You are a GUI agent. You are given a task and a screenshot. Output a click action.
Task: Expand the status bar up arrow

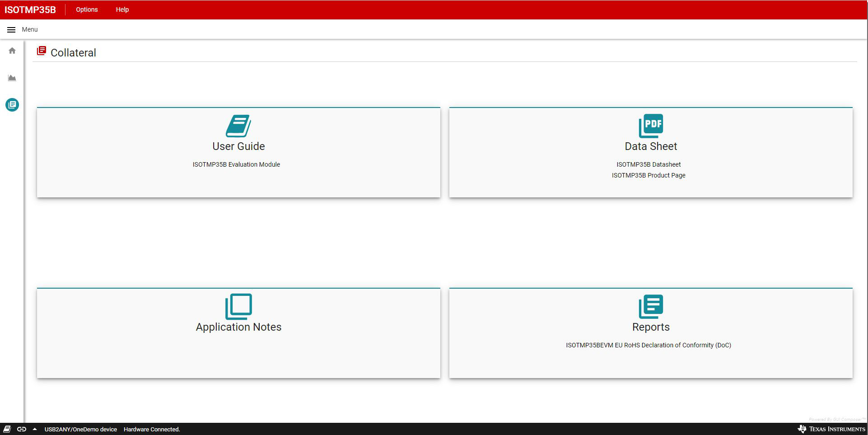(35, 429)
